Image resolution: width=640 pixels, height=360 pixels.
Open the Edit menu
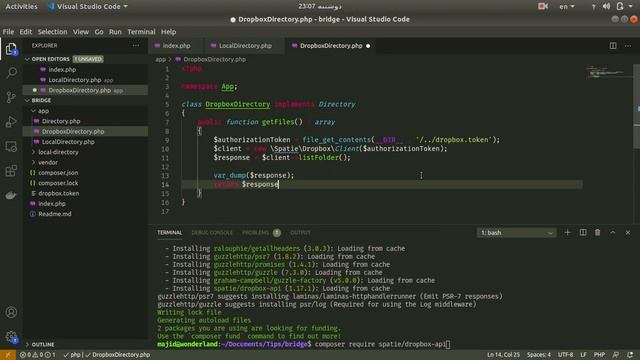pos(25,32)
